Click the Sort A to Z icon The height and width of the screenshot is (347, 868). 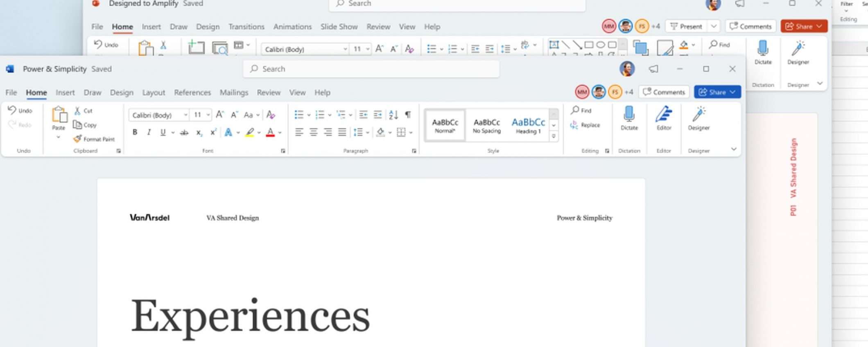click(393, 115)
